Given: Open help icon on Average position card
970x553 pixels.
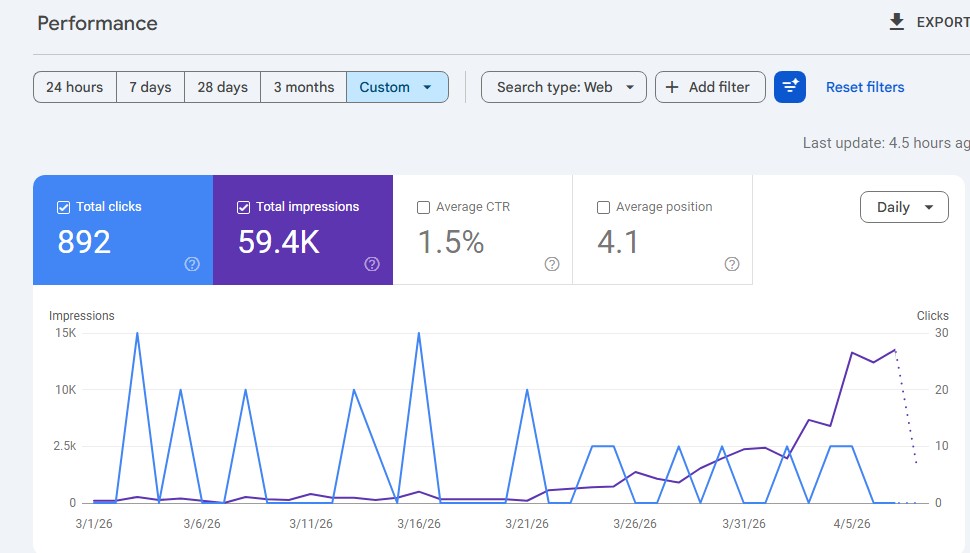Looking at the screenshot, I should point(732,264).
